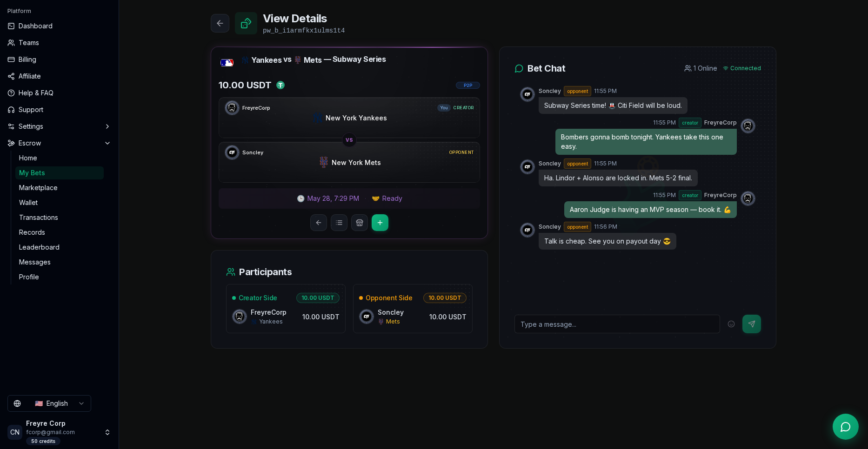Screen dimensions: 868x449
Task: Open Billing section
Action: [x=60, y=59]
